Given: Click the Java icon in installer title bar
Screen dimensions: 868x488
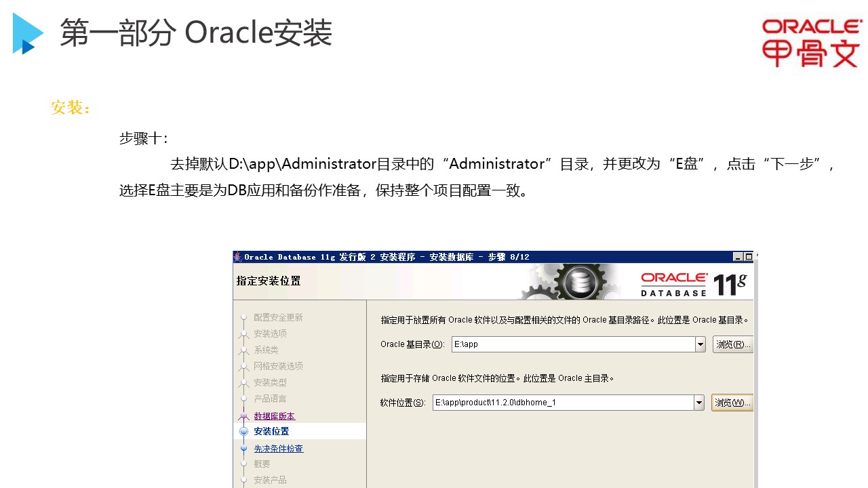Looking at the screenshot, I should [238, 257].
